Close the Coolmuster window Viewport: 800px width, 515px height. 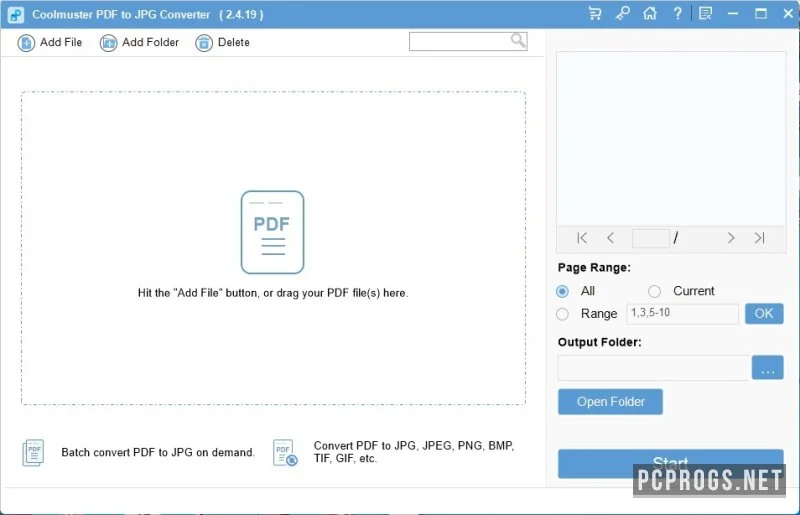click(x=788, y=14)
